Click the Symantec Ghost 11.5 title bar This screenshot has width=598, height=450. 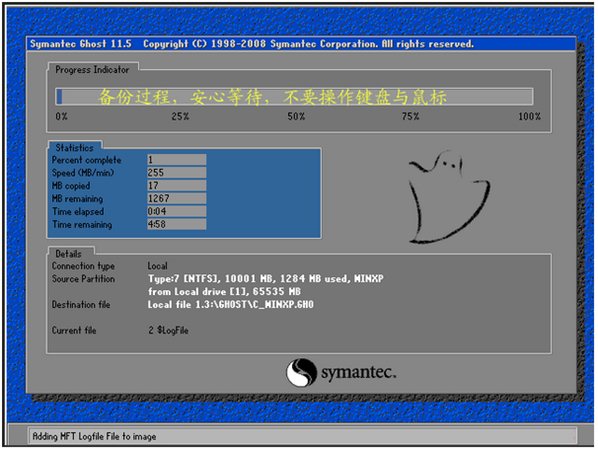point(301,44)
